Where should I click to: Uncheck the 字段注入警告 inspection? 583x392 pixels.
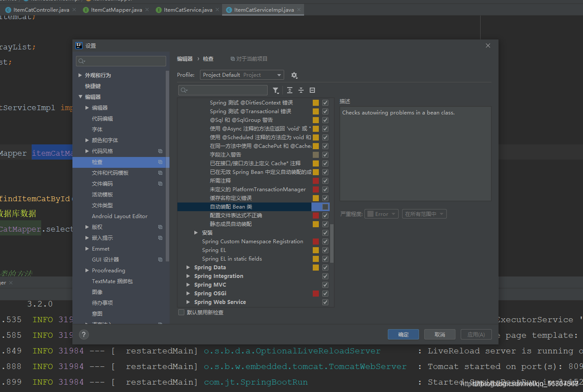325,155
